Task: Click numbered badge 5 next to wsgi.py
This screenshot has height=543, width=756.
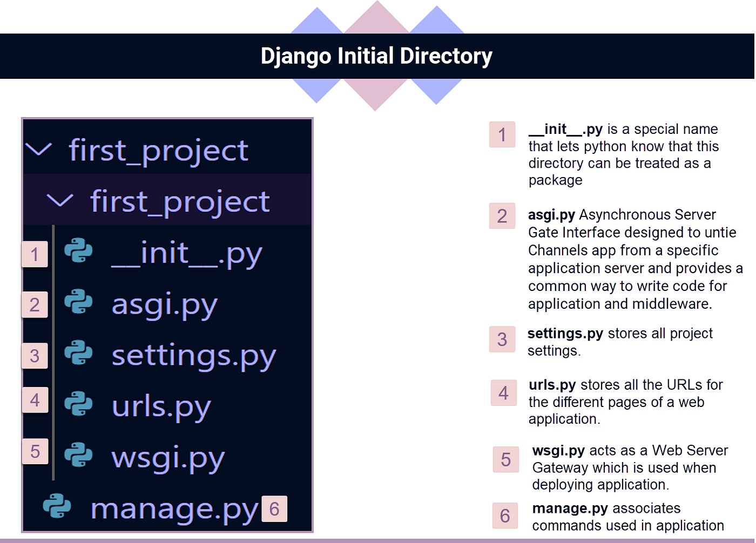Action: point(35,451)
